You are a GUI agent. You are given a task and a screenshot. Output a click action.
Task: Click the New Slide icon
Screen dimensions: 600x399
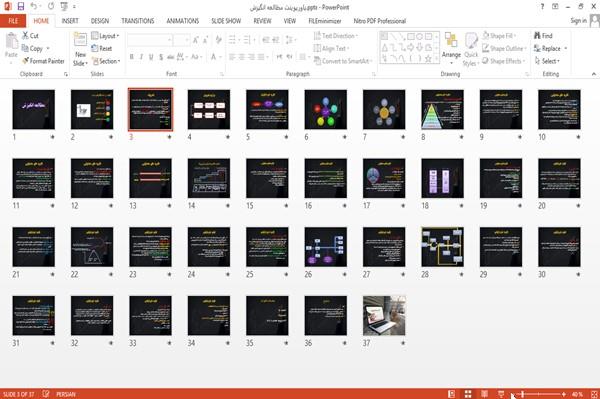pos(80,40)
